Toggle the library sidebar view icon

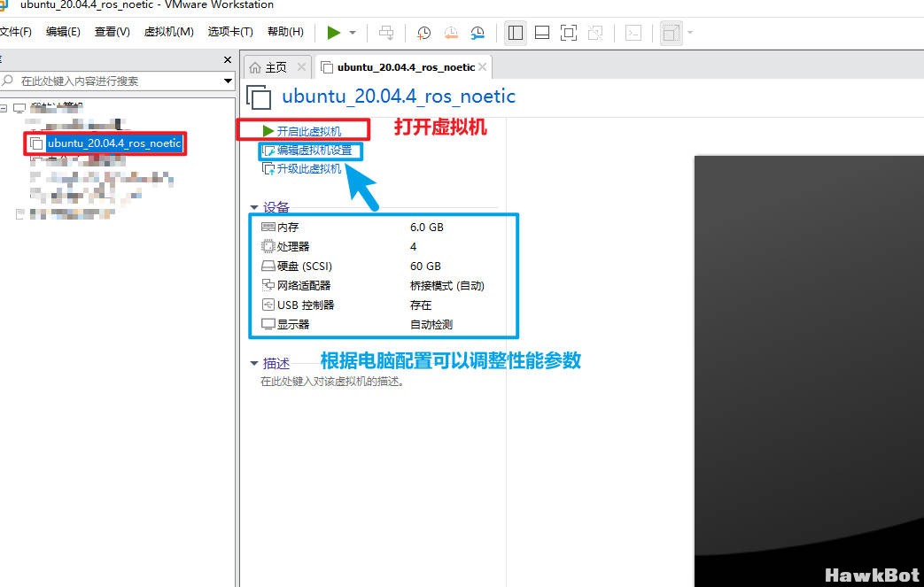[516, 33]
